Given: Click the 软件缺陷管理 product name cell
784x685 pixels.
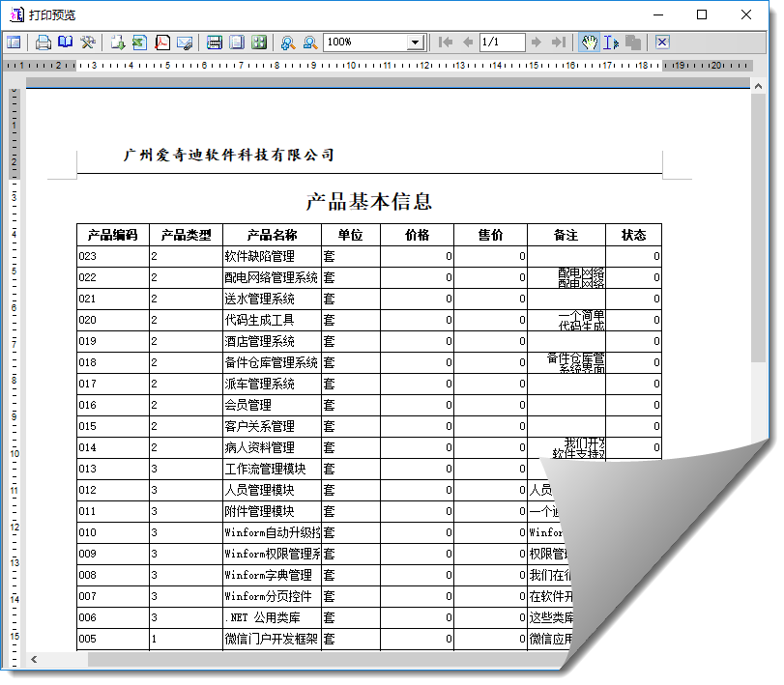Looking at the screenshot, I should point(272,256).
